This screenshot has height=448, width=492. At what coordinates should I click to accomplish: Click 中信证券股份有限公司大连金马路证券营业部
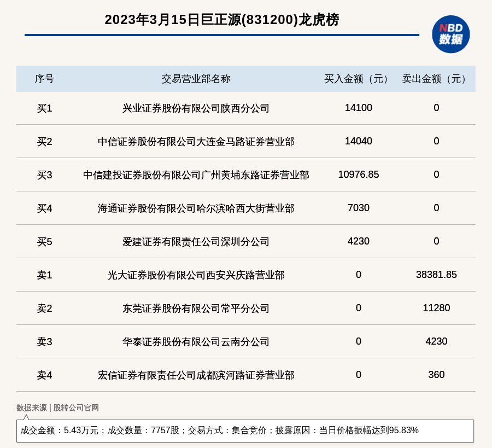click(x=196, y=142)
